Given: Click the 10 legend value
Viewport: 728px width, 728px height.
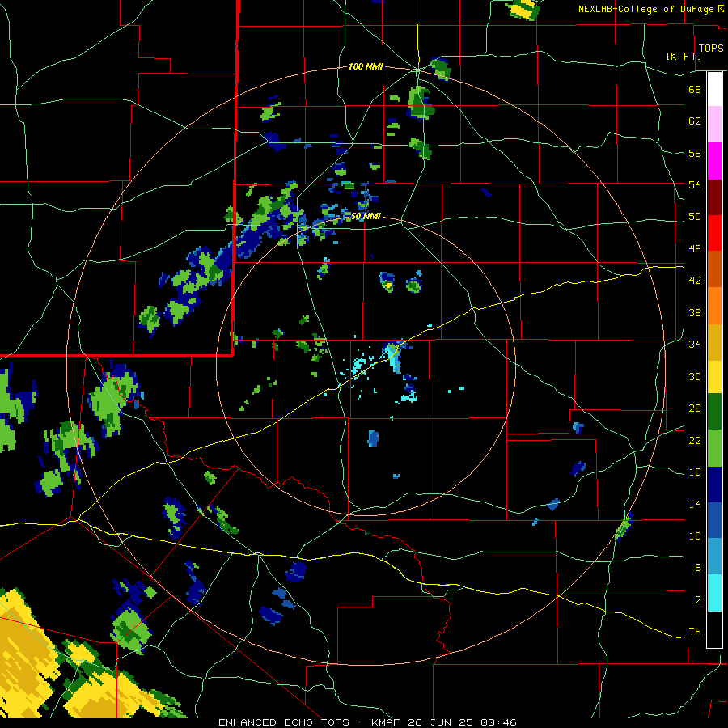Looking at the screenshot, I should (695, 536).
